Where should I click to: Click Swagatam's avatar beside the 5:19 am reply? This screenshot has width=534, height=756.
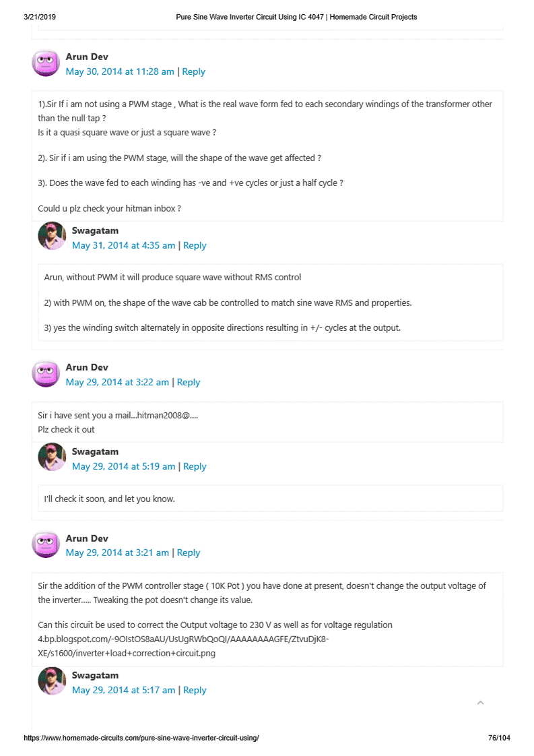pyautogui.click(x=52, y=458)
